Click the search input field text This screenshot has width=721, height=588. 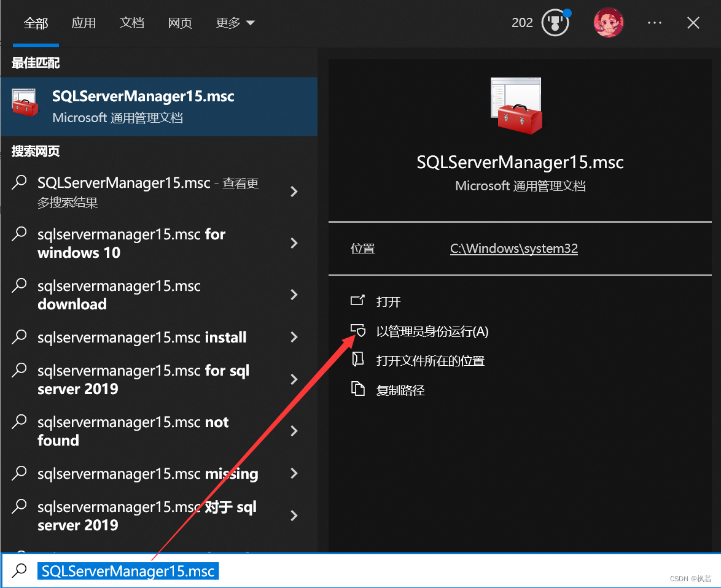[x=128, y=571]
